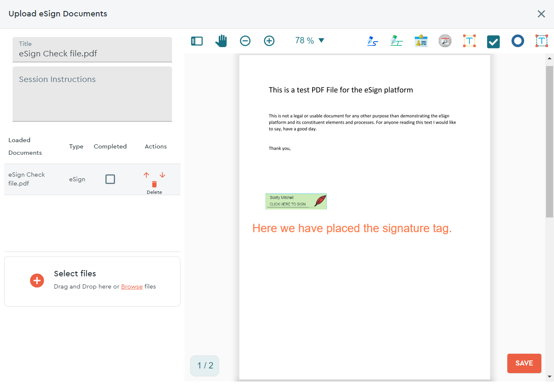This screenshot has height=392, width=554.
Task: Move eSign Check file.pdf down with arrow
Action: pos(162,175)
